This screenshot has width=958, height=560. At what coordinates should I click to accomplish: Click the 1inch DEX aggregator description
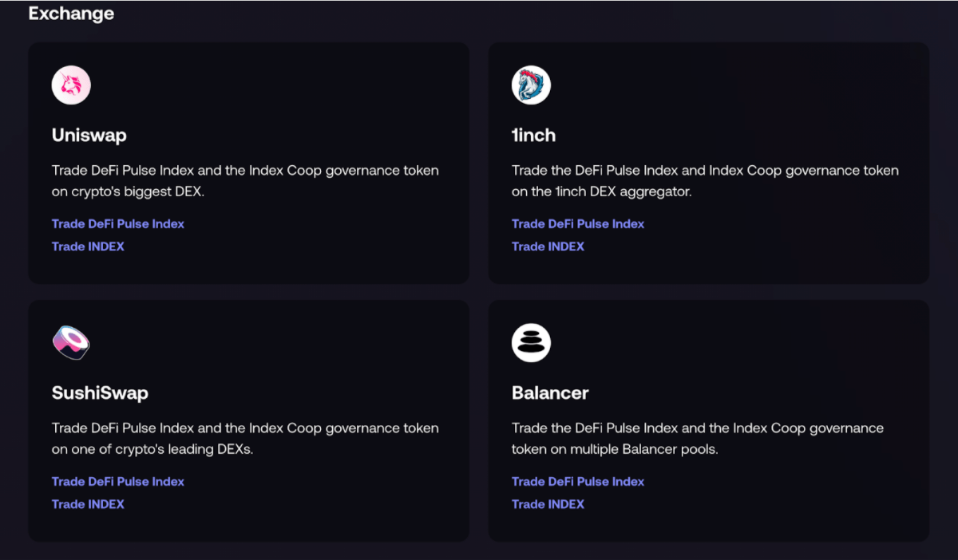point(705,181)
